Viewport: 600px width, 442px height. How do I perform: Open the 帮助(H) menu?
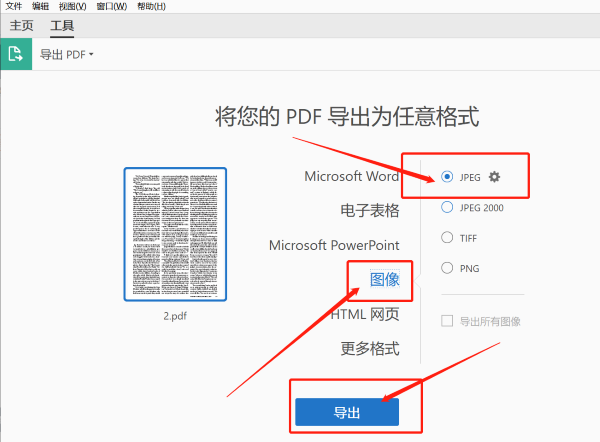(x=152, y=6)
